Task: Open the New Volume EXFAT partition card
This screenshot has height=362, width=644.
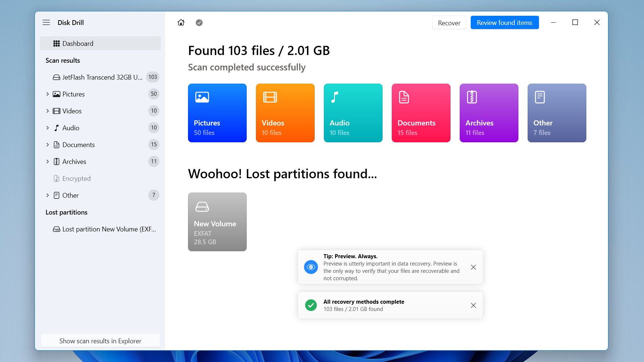Action: (x=217, y=222)
